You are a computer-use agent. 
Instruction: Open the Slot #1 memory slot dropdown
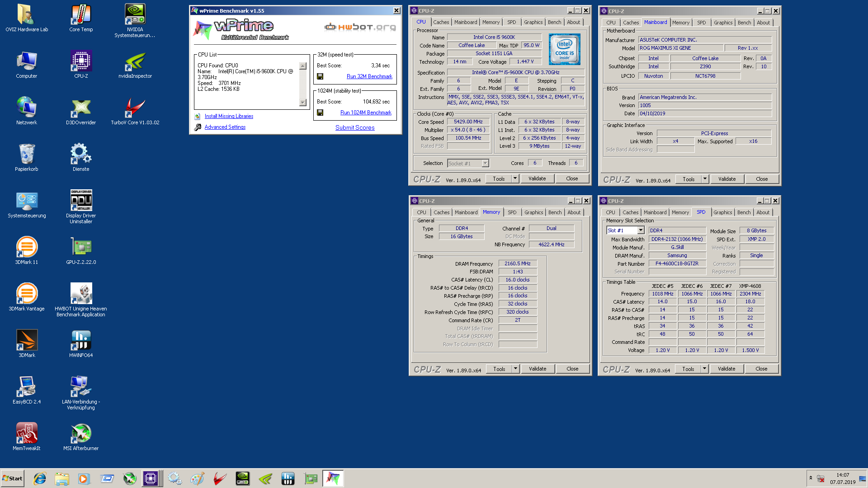coord(641,230)
